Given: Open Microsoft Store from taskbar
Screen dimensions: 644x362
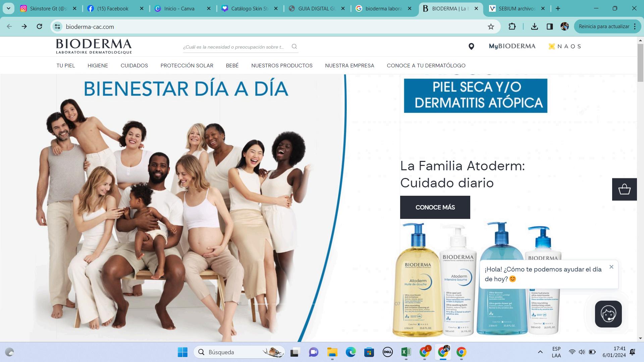Looking at the screenshot, I should pyautogui.click(x=369, y=352).
